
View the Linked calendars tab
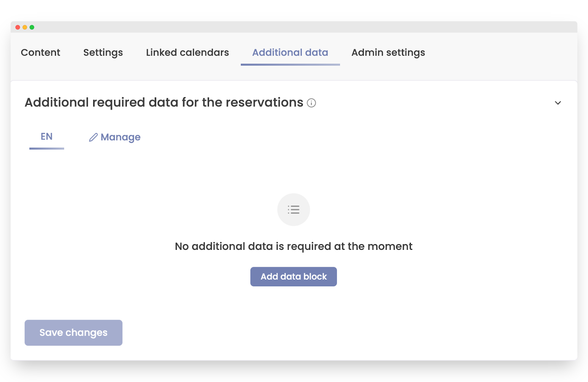tap(187, 52)
